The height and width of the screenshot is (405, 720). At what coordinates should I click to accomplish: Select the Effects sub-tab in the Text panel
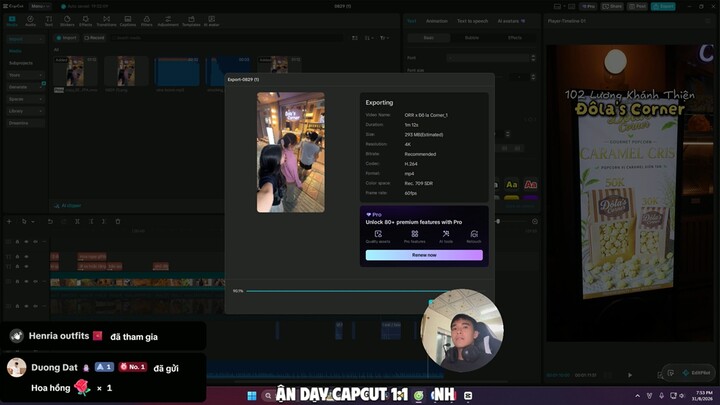click(x=515, y=38)
